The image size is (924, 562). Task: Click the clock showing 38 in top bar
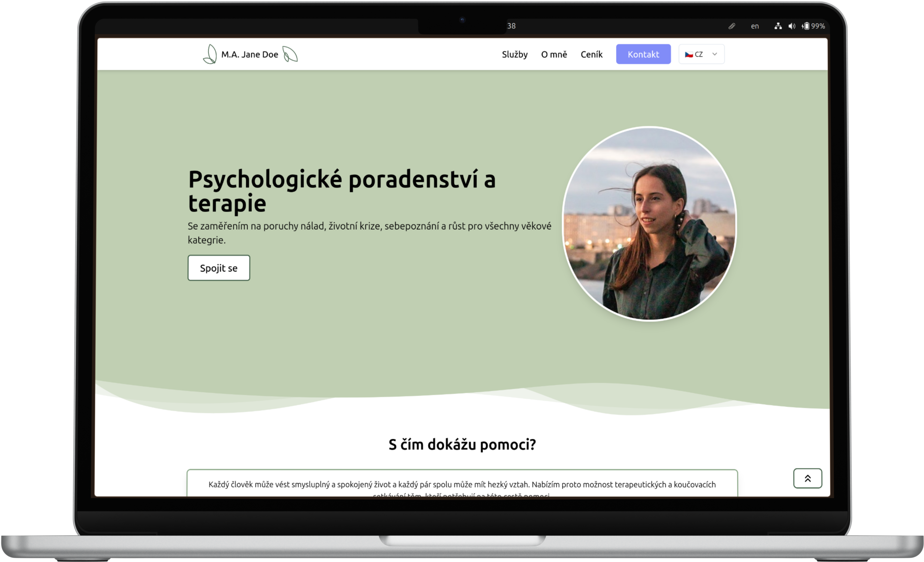[511, 26]
